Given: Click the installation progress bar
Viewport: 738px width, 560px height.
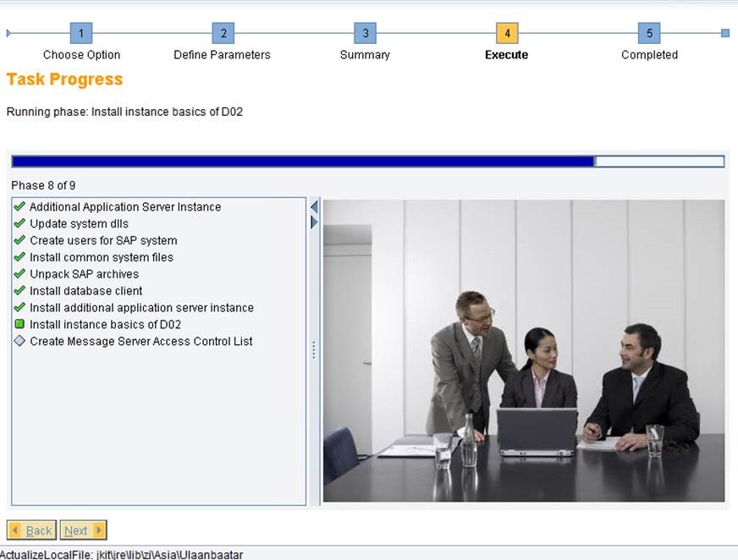Looking at the screenshot, I should (x=368, y=162).
